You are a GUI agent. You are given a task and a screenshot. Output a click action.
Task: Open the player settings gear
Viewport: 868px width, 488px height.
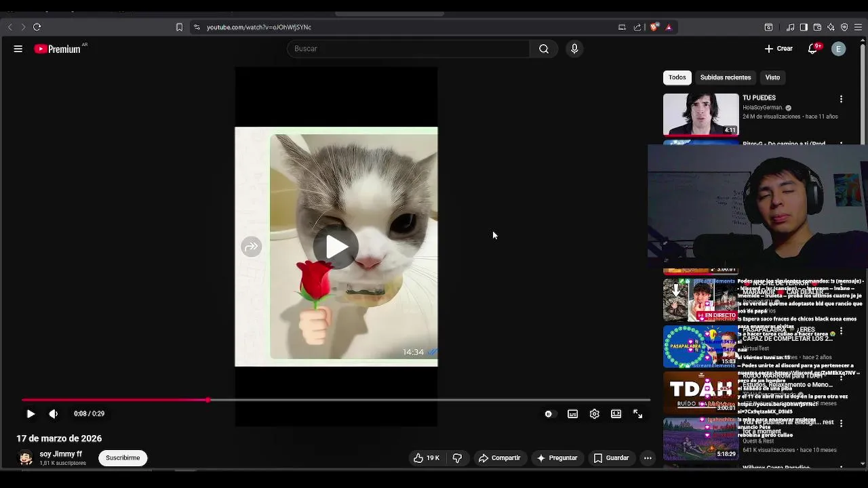tap(595, 414)
